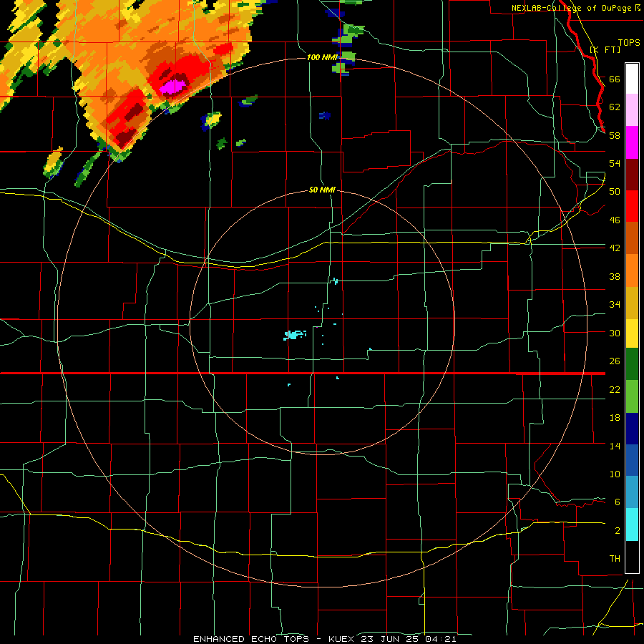Click the yellow 34 kft legend swatch
Image resolution: width=644 pixels, height=644 pixels.
tap(632, 333)
